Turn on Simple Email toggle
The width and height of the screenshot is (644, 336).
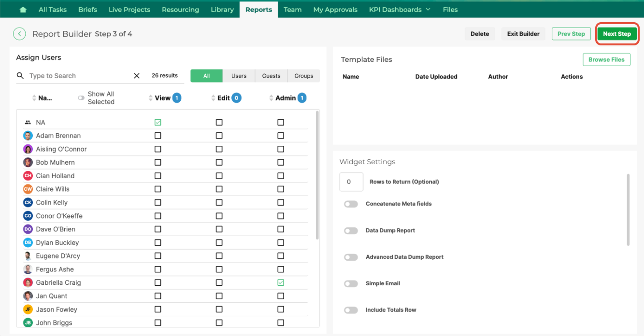tap(351, 284)
